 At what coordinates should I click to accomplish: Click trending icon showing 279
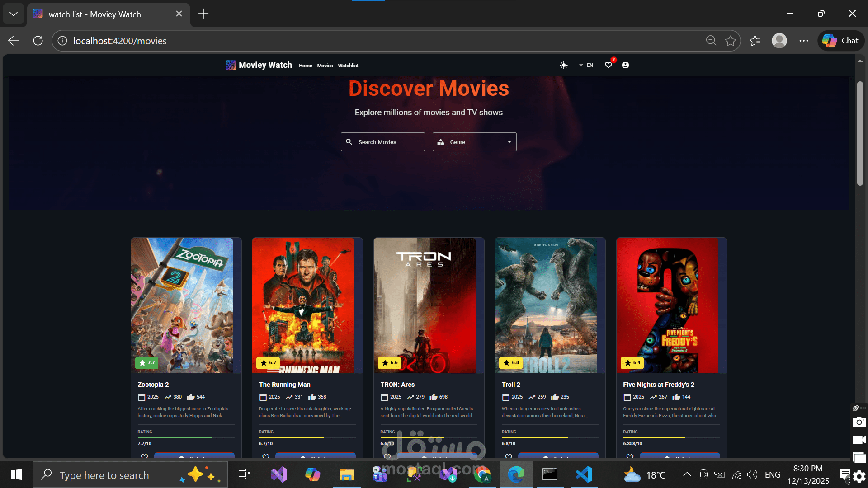tap(410, 397)
